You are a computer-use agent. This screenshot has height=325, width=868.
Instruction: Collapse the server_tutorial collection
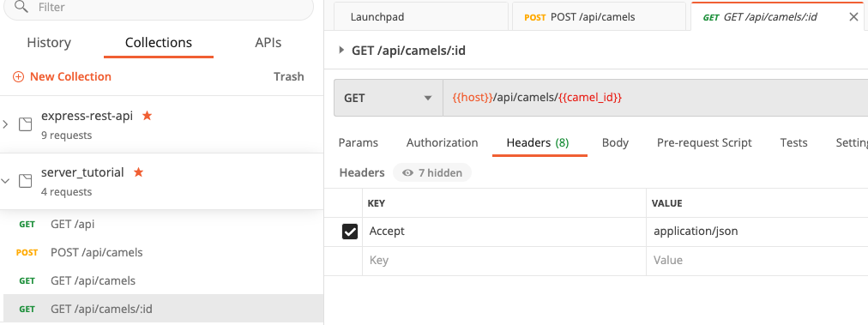click(5, 180)
